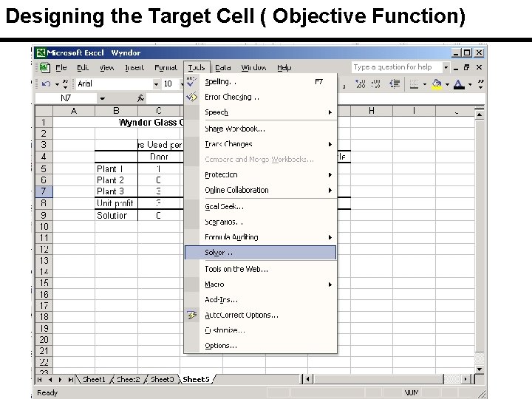Choose Scenarios from the Tools menu

tap(260, 222)
